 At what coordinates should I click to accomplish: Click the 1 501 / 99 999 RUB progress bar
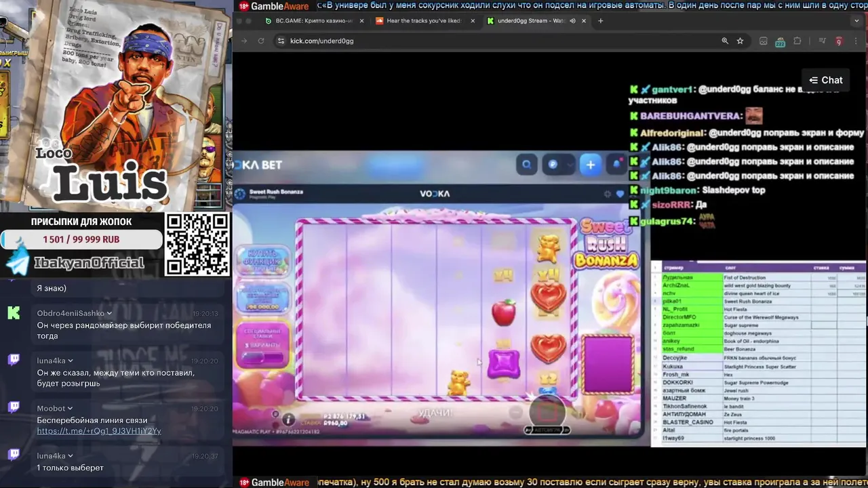pyautogui.click(x=81, y=239)
